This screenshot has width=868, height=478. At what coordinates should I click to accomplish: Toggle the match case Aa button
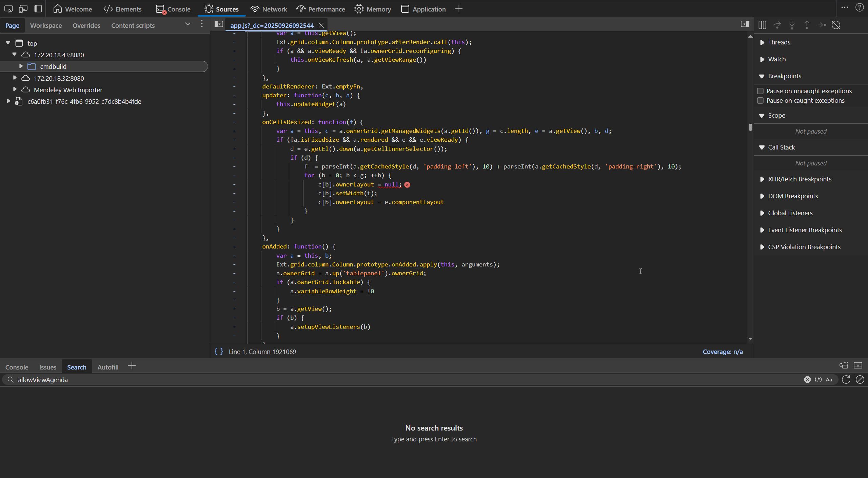click(829, 379)
